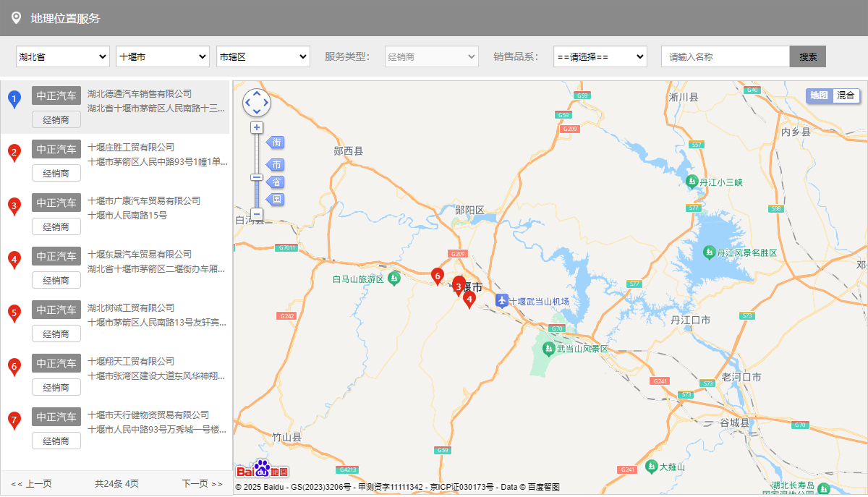Pan the map downward with the down arrow
This screenshot has width=868, height=497.
[x=257, y=111]
